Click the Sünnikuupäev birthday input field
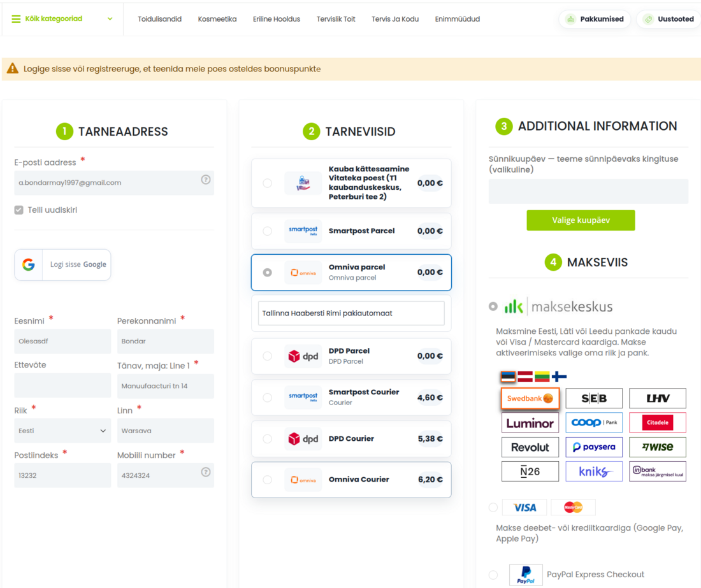Image resolution: width=701 pixels, height=588 pixels. 588,192
